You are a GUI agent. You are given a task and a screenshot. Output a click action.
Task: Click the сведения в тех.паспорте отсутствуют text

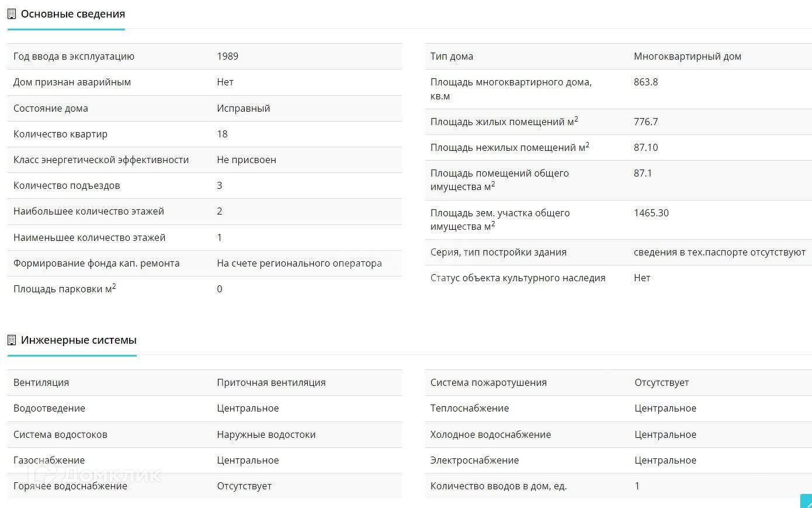click(x=719, y=253)
